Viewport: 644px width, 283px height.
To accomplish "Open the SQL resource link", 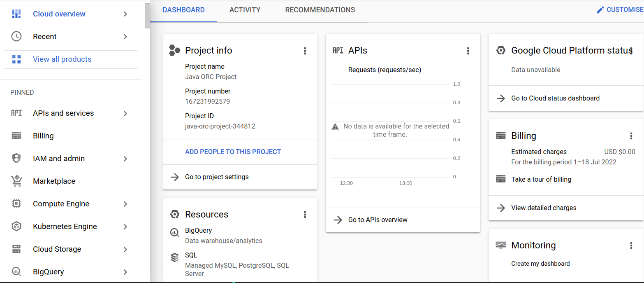I will tap(191, 255).
